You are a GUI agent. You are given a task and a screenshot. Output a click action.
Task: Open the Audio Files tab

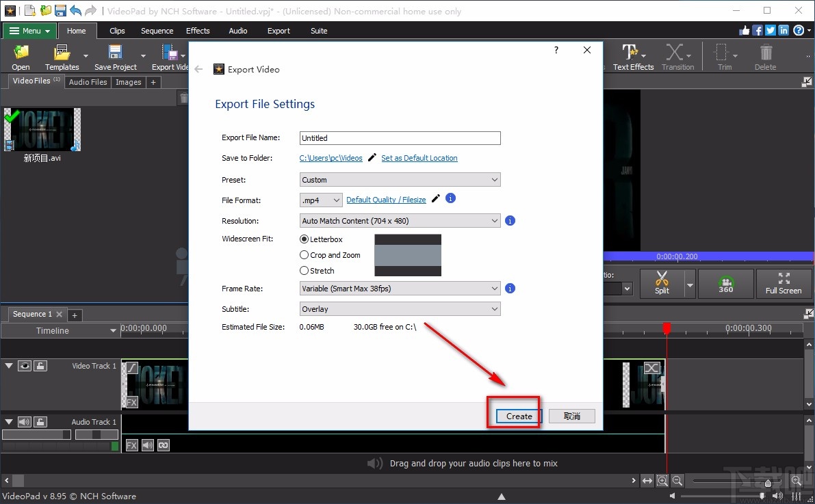pyautogui.click(x=88, y=82)
